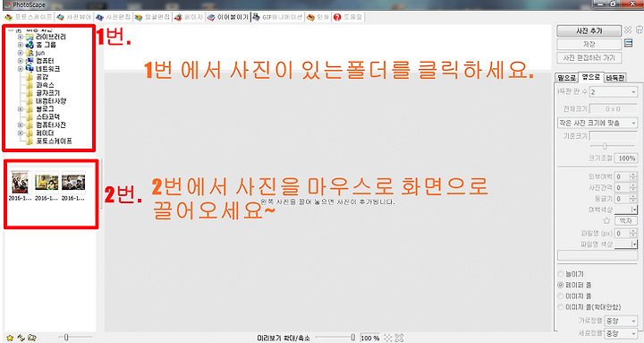Expand the 컴퓨터 tree node
Image resolution: width=644 pixels, height=343 pixels.
(20, 61)
